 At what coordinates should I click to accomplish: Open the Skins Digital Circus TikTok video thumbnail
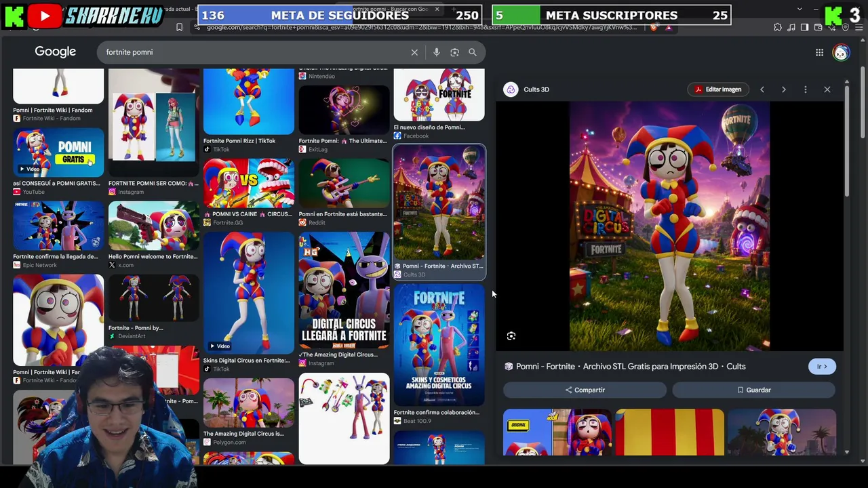tap(249, 293)
